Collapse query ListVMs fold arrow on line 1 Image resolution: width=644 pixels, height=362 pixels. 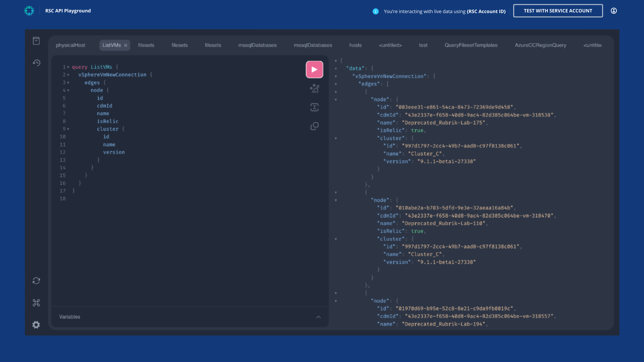[x=68, y=67]
